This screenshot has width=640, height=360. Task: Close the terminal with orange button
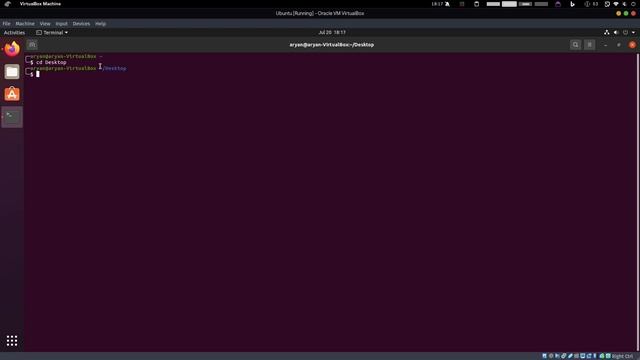(632, 45)
